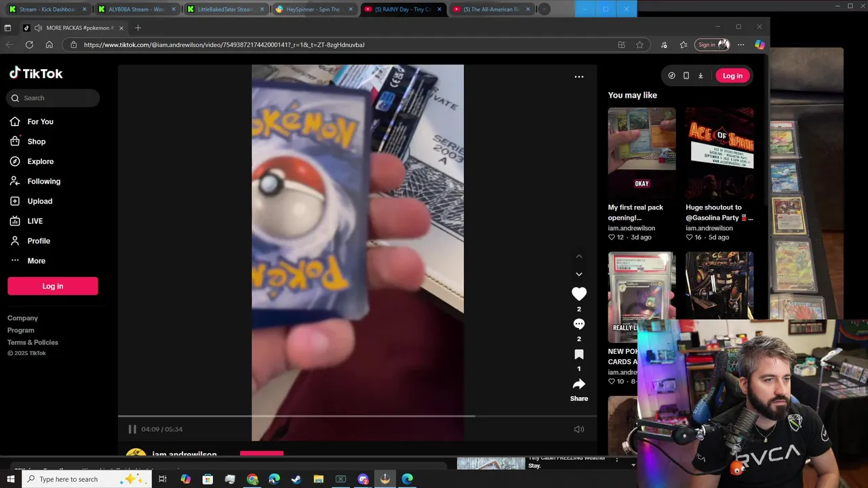868x488 pixels.
Task: Click the Edge Sign in profile button
Action: click(713, 45)
